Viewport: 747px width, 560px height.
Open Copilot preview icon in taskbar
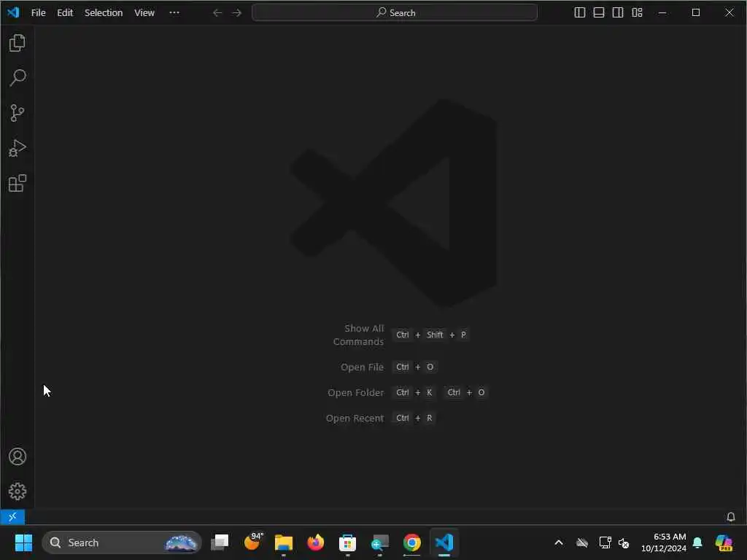(724, 542)
